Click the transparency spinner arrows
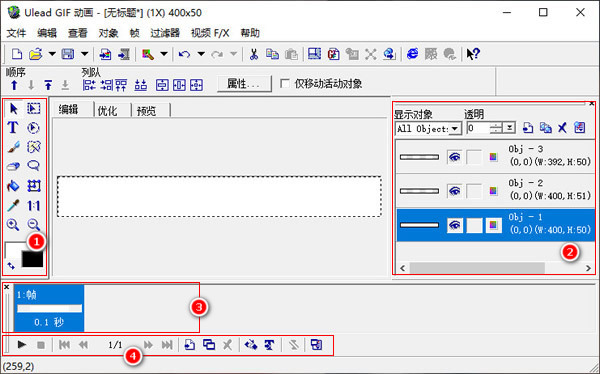The height and width of the screenshot is (374, 600). (496, 128)
